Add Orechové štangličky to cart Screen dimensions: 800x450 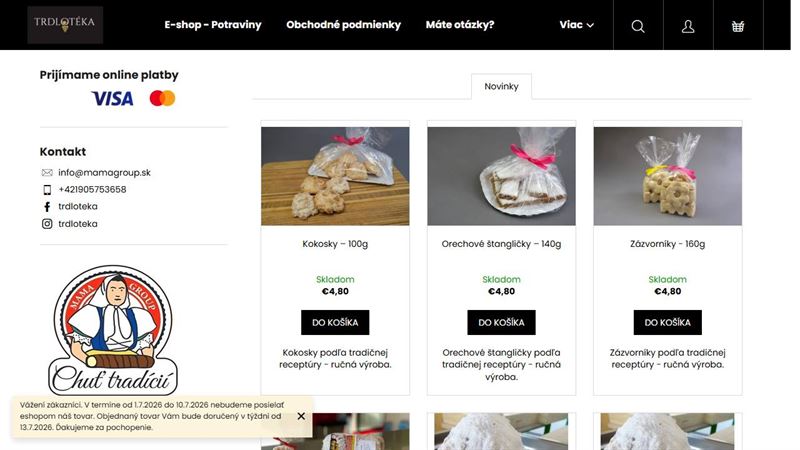coord(501,322)
